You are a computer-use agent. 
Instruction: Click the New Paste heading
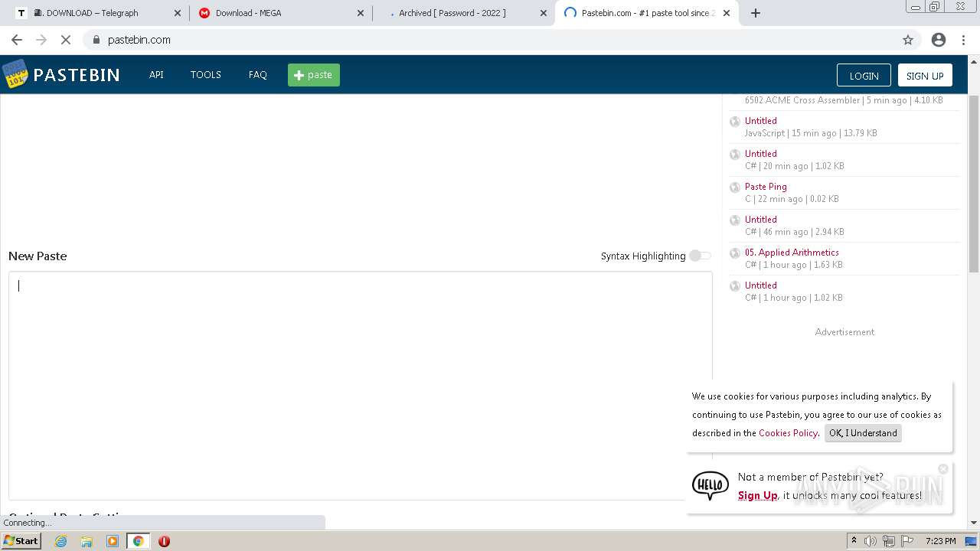(38, 256)
